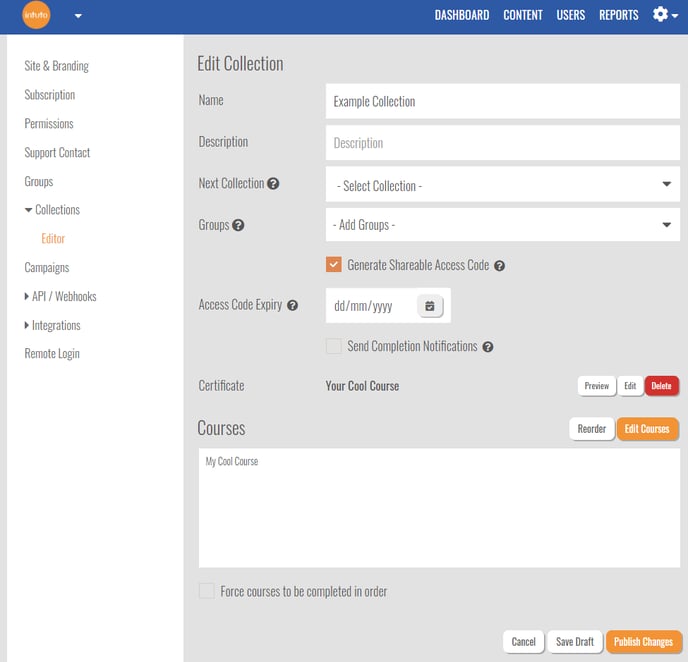Click the Description input field
The width and height of the screenshot is (688, 662).
502,143
